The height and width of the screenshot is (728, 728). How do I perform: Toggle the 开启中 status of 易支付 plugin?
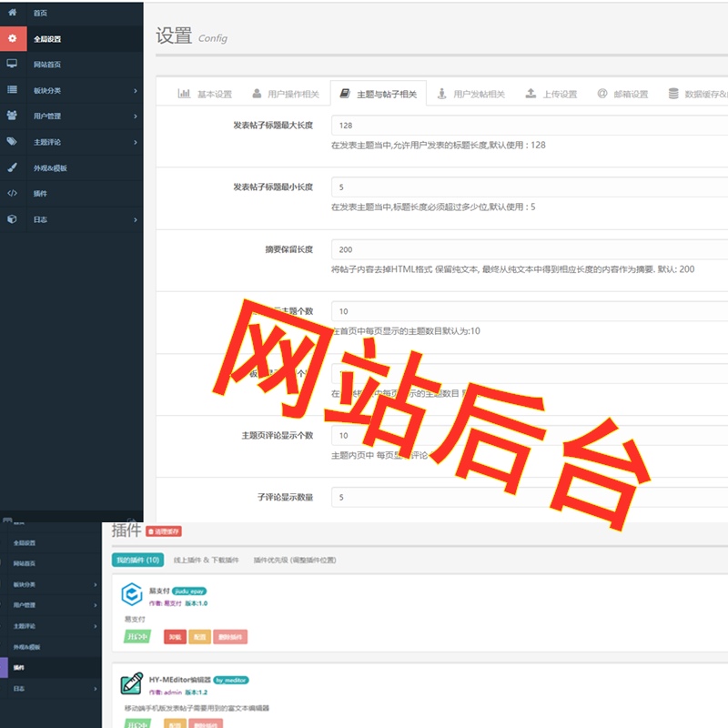(136, 637)
